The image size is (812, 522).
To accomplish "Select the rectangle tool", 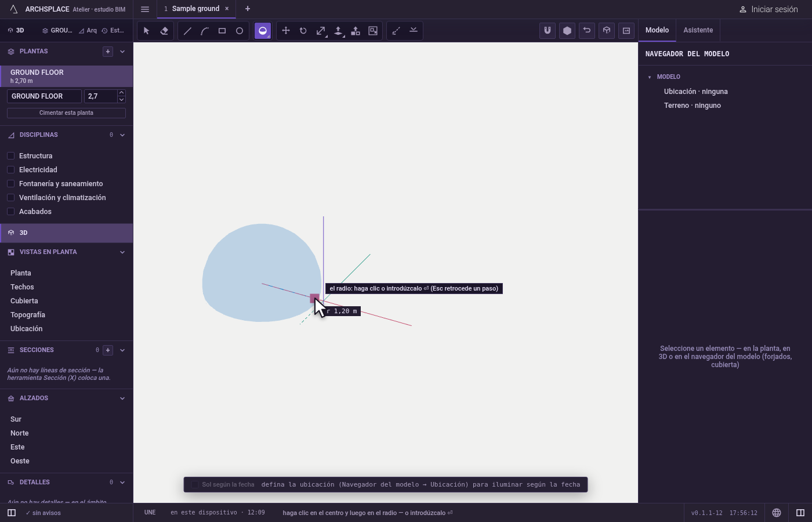I will click(x=222, y=31).
